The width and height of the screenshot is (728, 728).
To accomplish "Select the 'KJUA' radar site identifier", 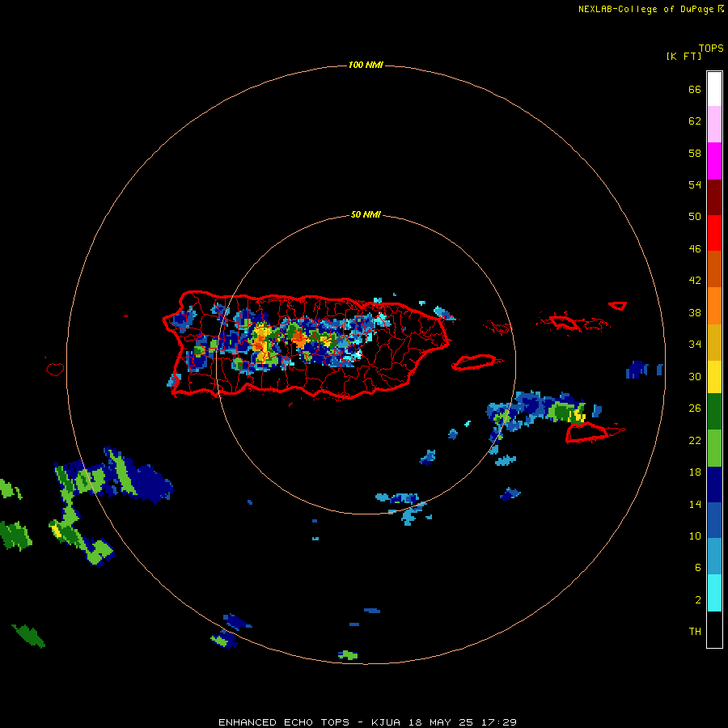I will click(x=386, y=722).
